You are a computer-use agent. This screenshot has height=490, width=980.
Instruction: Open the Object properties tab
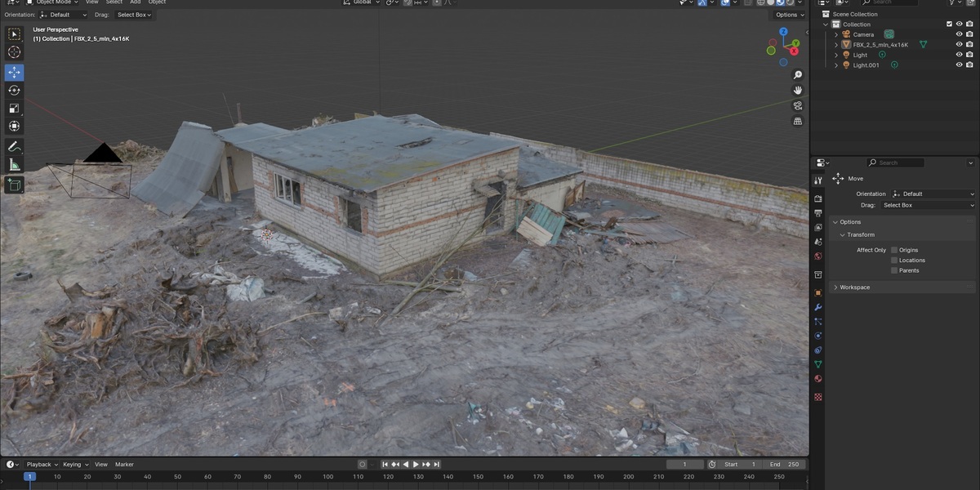point(818,292)
